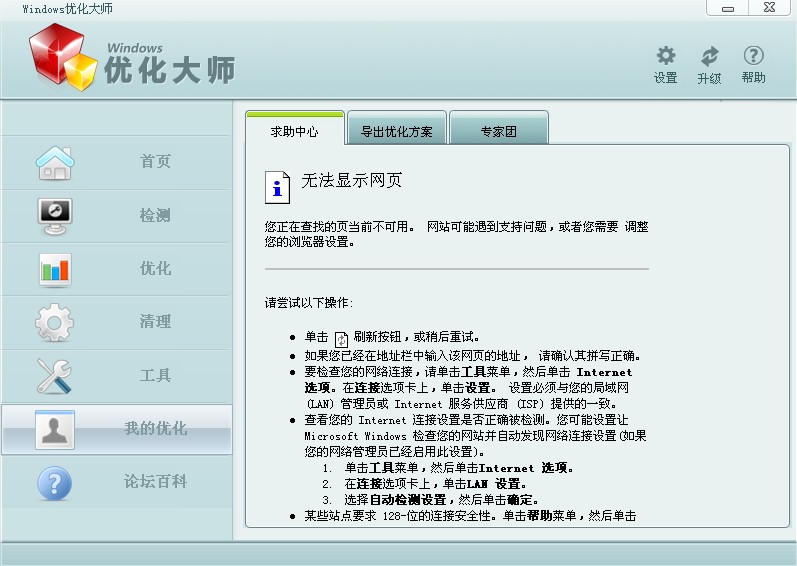Close the Windows优化大师 window
Viewport: 797px width, 566px height.
click(x=769, y=8)
